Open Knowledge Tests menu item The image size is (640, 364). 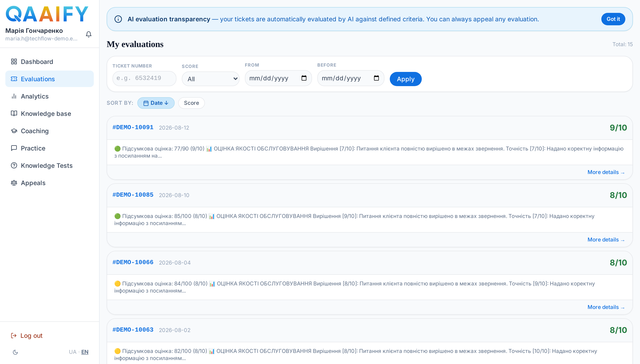pos(50,166)
